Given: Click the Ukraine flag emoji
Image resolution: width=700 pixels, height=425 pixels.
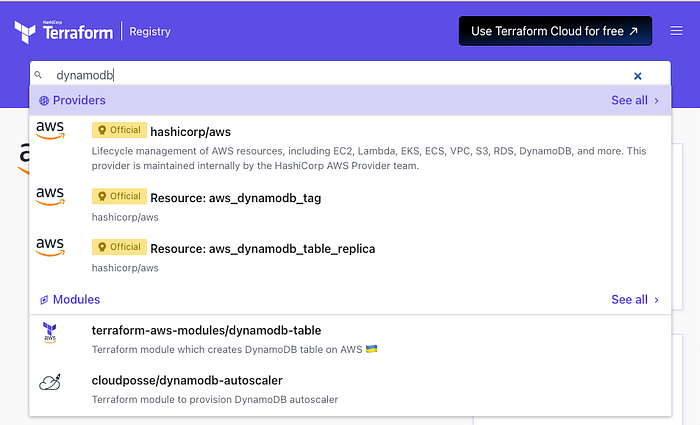Looking at the screenshot, I should pos(371,349).
